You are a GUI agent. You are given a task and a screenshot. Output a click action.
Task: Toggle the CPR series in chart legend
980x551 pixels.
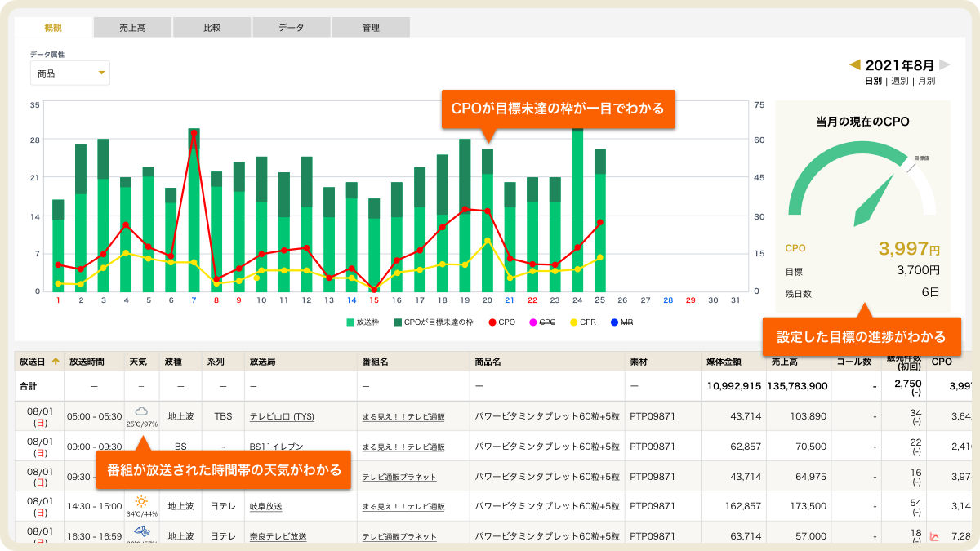click(583, 322)
